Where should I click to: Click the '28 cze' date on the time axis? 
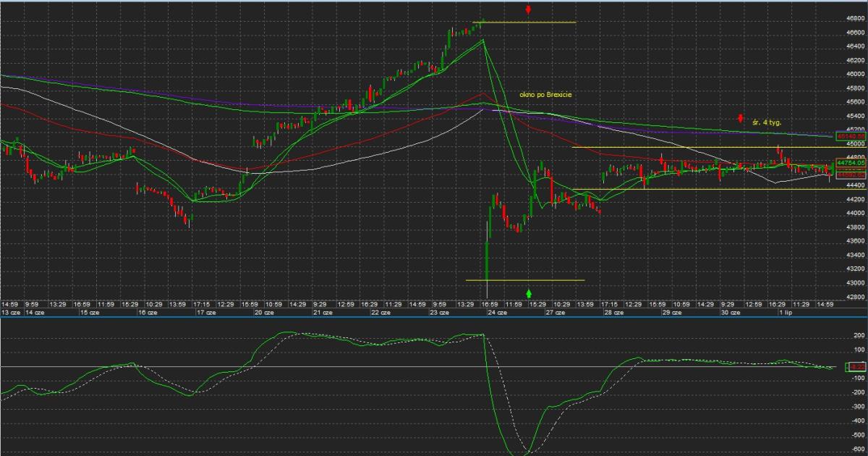613,313
